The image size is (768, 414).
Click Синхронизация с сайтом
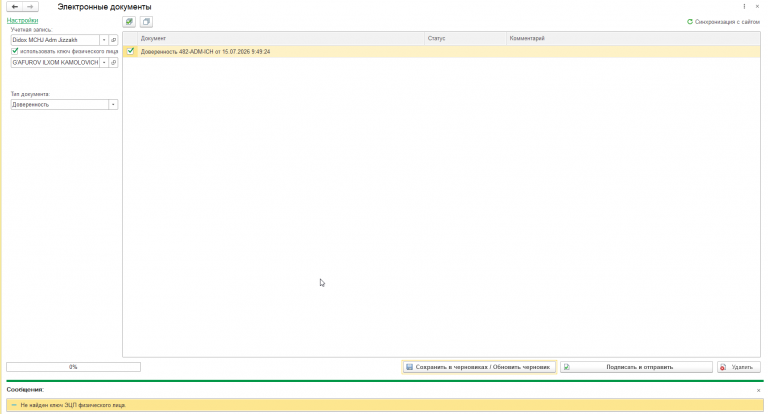point(723,22)
